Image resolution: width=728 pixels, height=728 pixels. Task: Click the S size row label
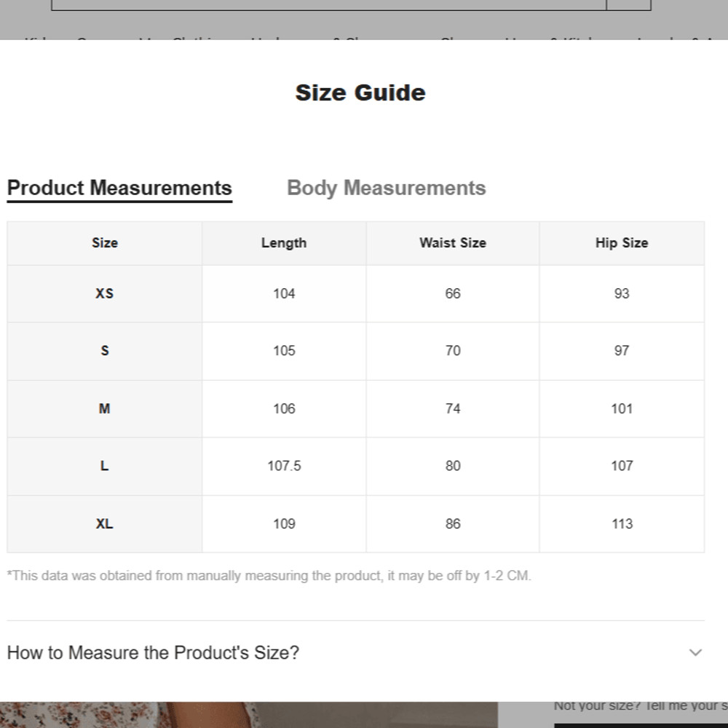point(104,351)
